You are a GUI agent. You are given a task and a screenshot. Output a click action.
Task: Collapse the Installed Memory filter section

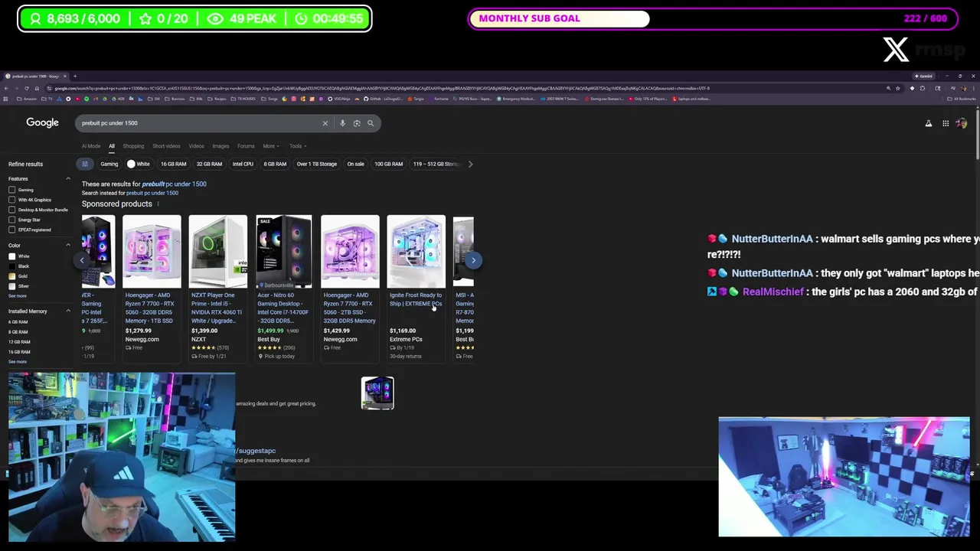(x=68, y=311)
